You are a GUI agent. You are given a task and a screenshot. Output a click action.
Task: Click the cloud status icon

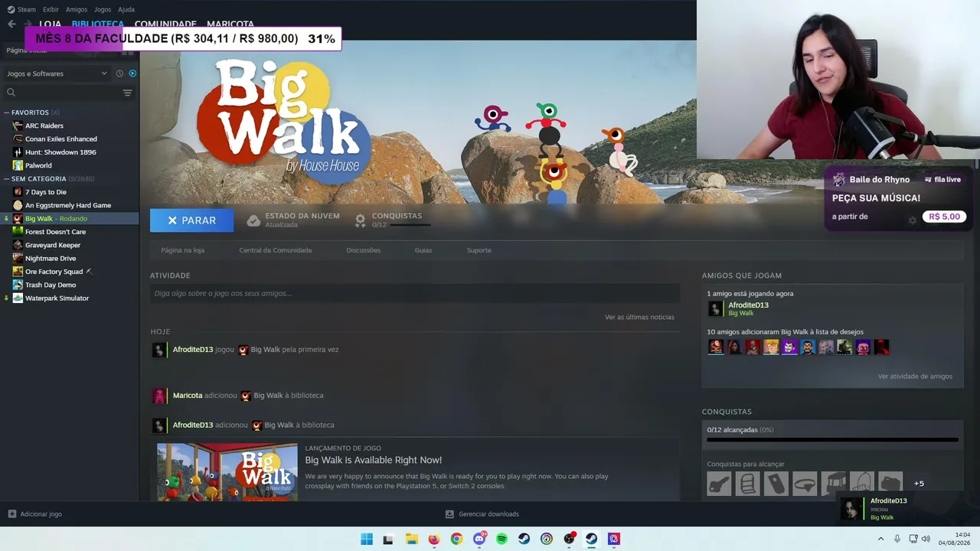click(x=253, y=220)
